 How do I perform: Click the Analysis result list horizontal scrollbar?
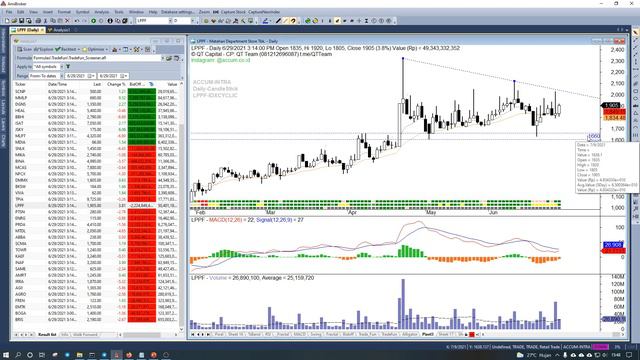(147, 335)
